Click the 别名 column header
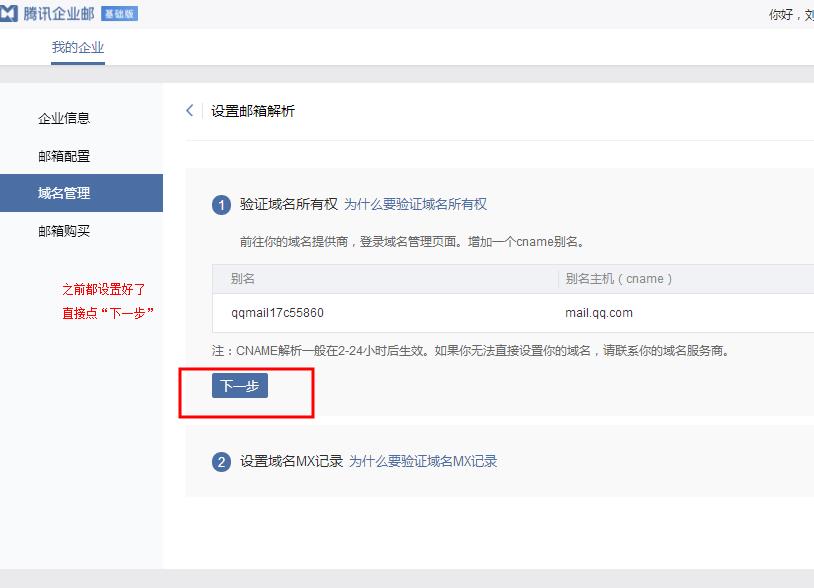 click(242, 279)
